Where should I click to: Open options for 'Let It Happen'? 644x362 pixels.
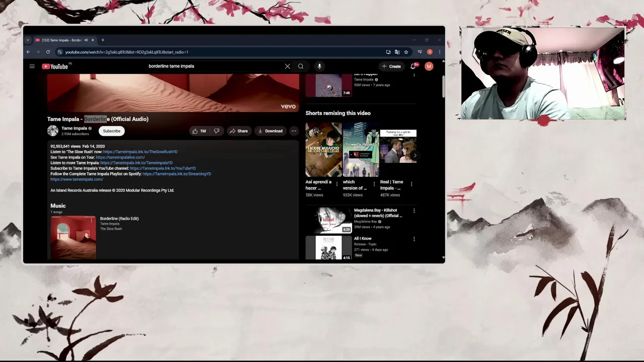pos(414,75)
